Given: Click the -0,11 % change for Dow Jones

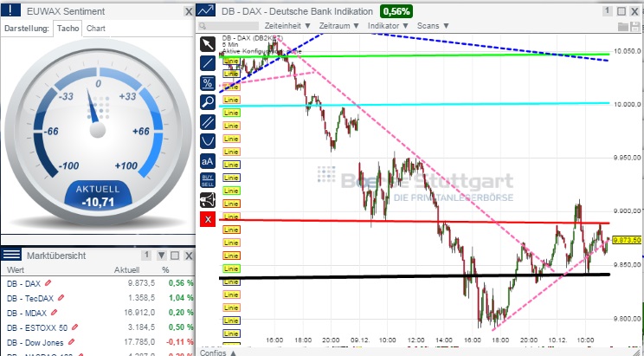Looking at the screenshot, I should pyautogui.click(x=180, y=342).
